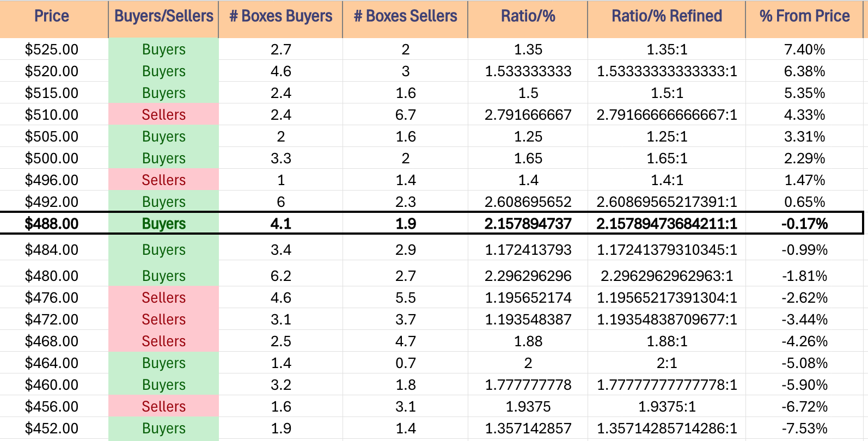Click the Buyers/Sellers column header
Viewport: 868px width, 441px height.
tap(163, 16)
